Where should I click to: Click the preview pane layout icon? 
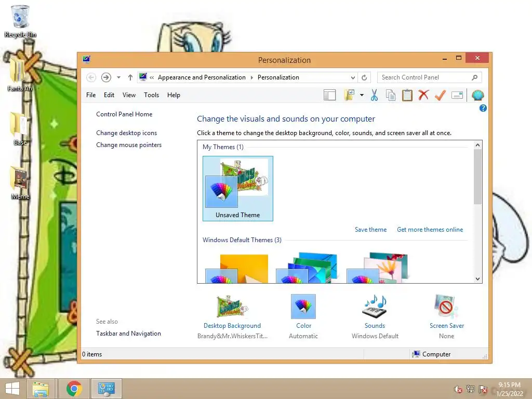[329, 96]
